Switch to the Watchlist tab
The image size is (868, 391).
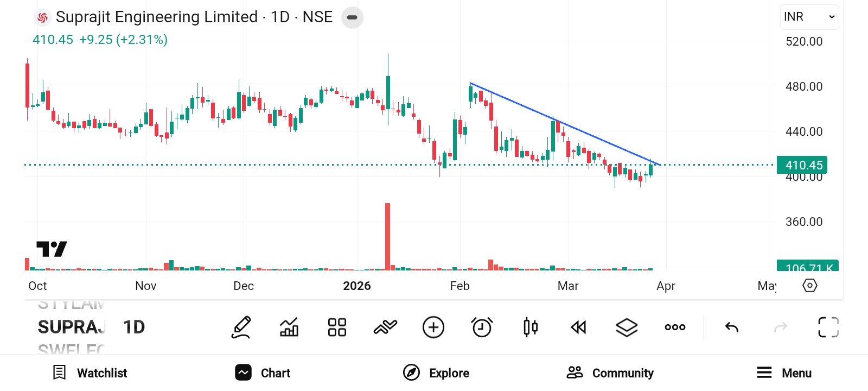pos(90,373)
